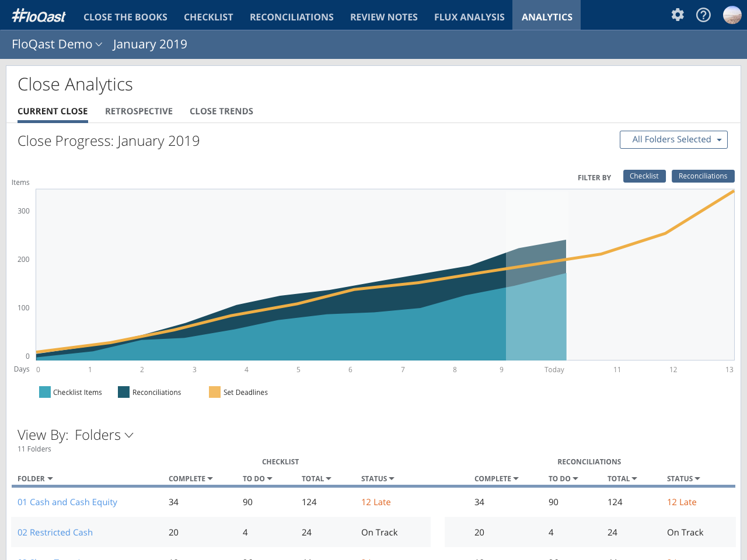Click the 11 Folders count text
Viewport: 747px width, 560px height.
coord(34,449)
